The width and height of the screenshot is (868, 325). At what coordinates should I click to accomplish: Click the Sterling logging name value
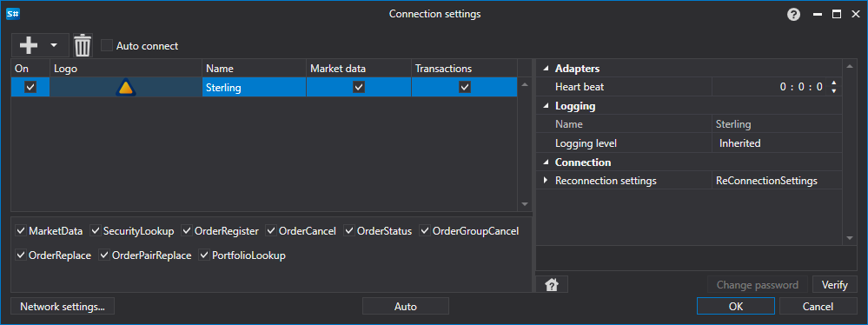777,124
